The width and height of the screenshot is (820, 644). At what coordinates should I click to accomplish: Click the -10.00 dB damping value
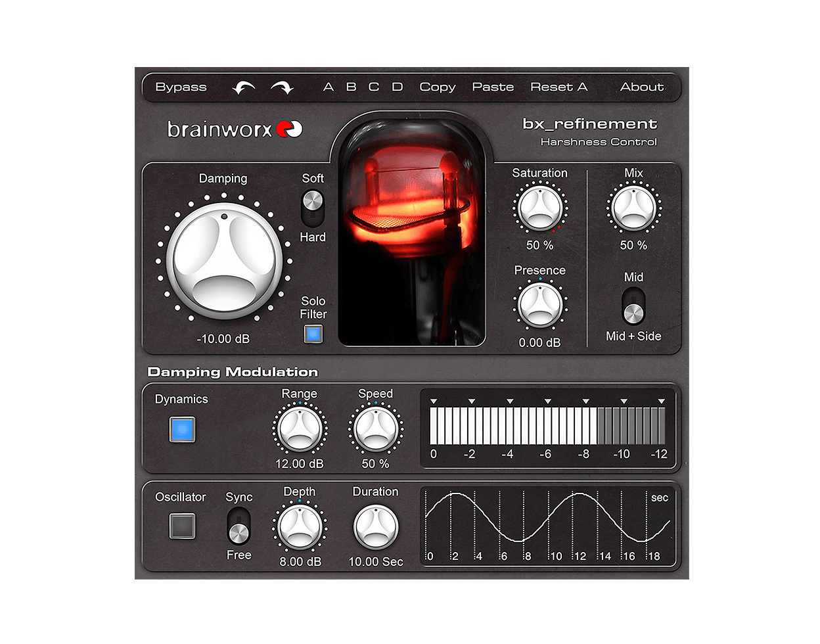(223, 339)
